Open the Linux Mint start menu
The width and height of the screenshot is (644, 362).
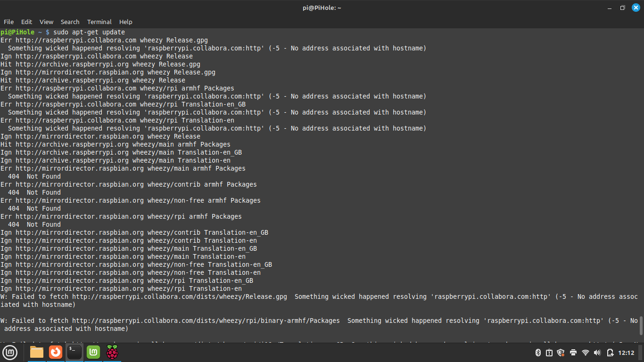(x=10, y=352)
